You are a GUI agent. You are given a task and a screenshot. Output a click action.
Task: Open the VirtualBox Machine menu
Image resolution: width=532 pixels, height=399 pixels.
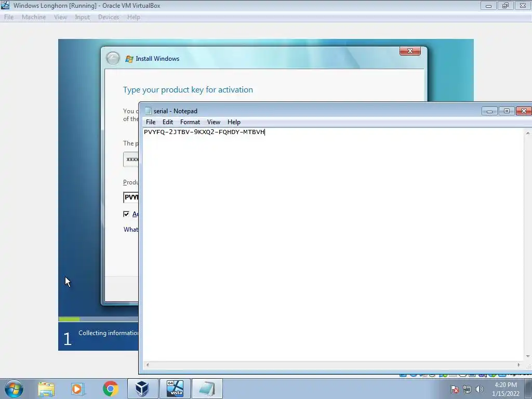(x=34, y=17)
